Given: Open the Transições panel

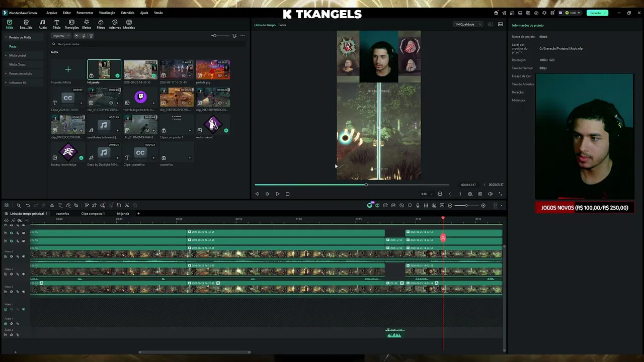Looking at the screenshot, I should pos(71,25).
